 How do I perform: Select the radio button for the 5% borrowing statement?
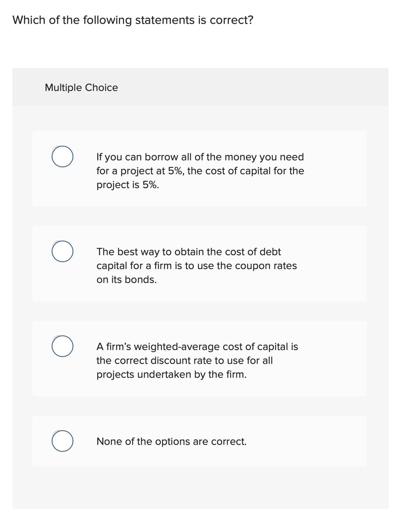click(62, 157)
